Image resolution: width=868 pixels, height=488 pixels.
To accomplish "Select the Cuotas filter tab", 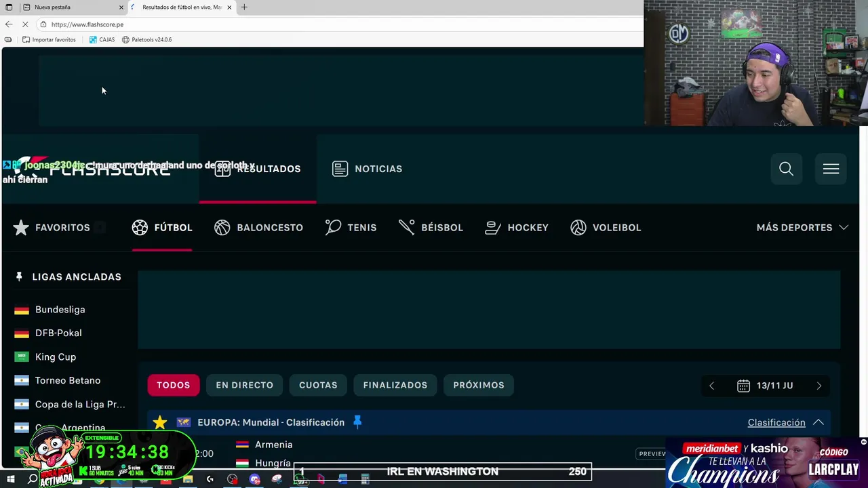I will [318, 385].
